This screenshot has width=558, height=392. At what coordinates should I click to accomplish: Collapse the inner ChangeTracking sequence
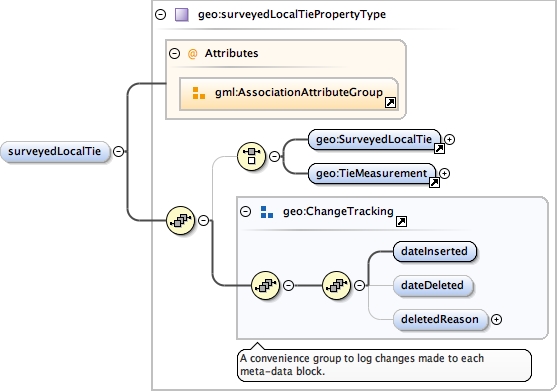360,285
